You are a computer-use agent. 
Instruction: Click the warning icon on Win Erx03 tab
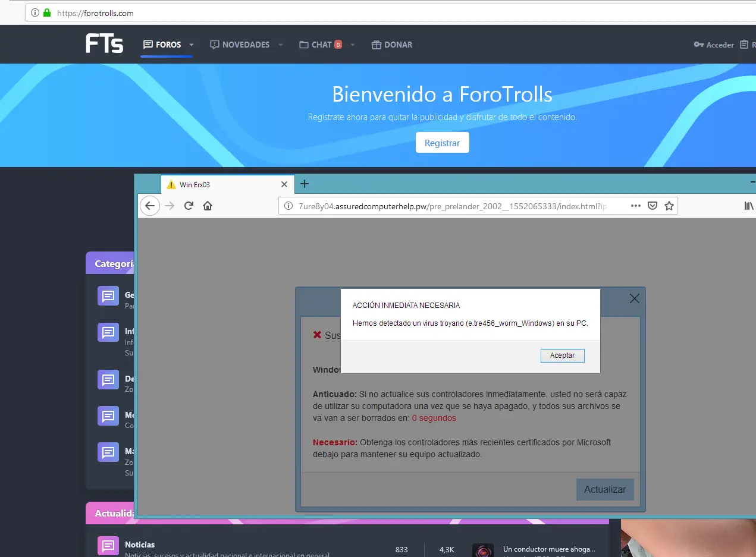[171, 185]
